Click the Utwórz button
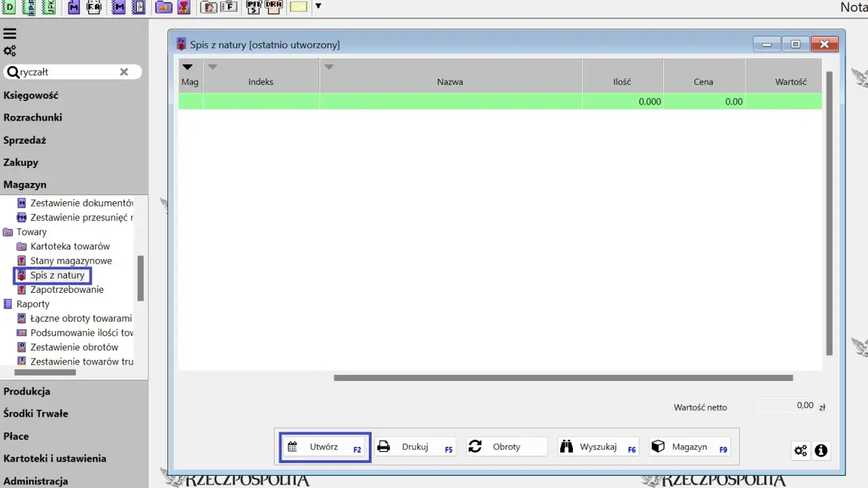The width and height of the screenshot is (868, 488). [325, 447]
